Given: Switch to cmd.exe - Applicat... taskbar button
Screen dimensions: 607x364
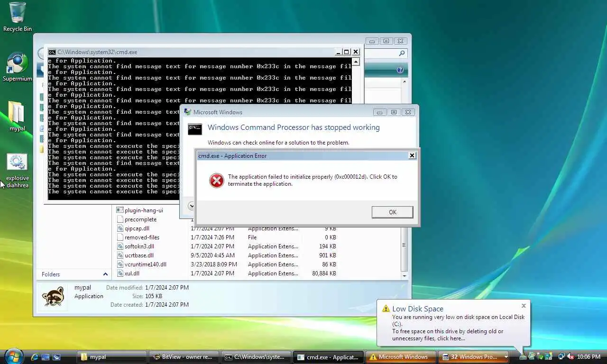Looking at the screenshot, I should pos(329,357).
